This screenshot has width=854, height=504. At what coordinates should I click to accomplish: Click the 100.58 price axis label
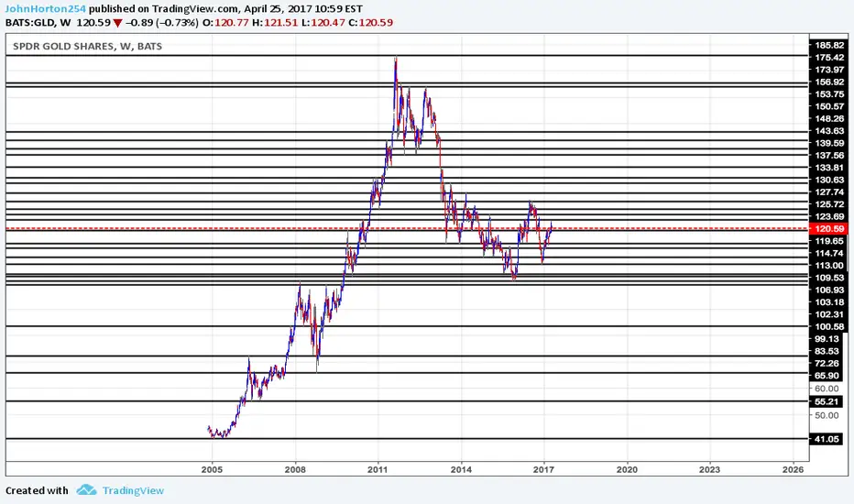tap(829, 326)
